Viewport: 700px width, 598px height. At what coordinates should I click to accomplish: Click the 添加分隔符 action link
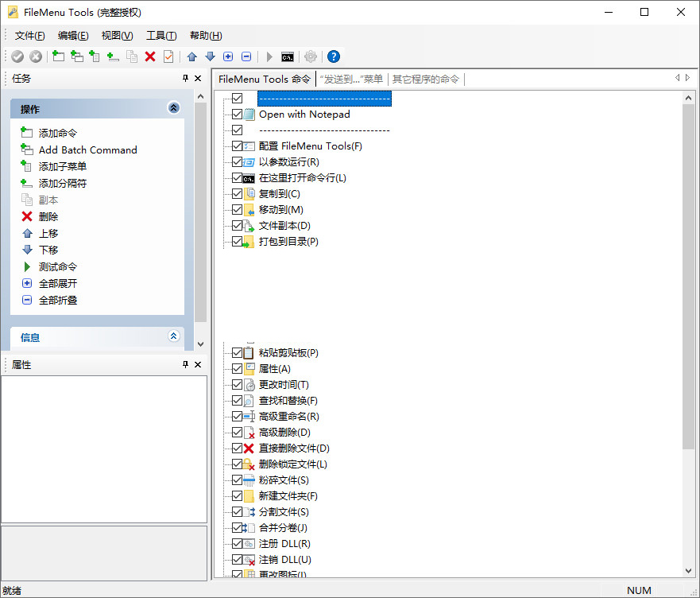[x=63, y=184]
